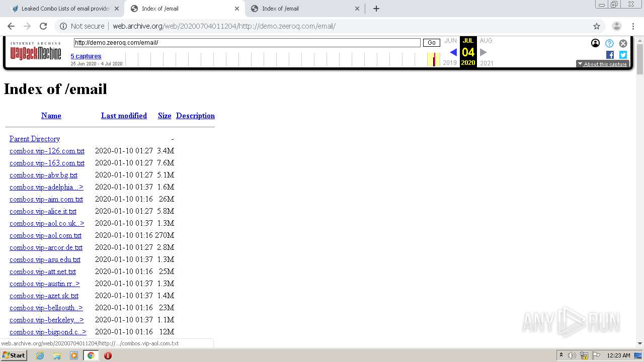Viewport: 644px width, 362px height.
Task: Open the Wayback help question icon
Action: tap(609, 43)
